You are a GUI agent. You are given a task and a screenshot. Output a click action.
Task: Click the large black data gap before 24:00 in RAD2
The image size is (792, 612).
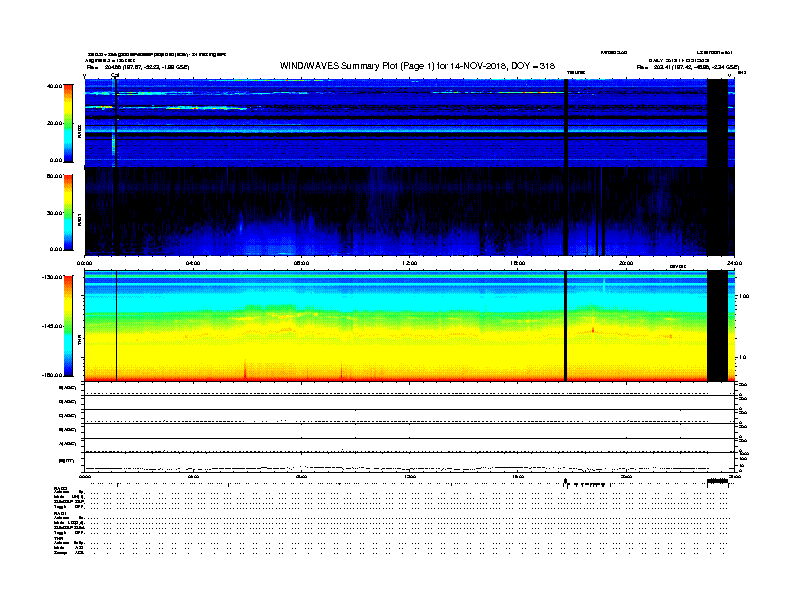(x=717, y=123)
